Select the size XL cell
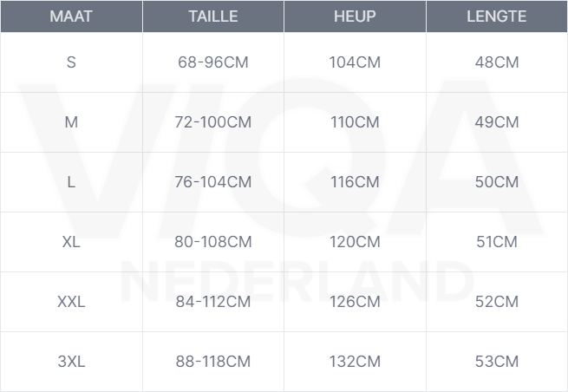The height and width of the screenshot is (392, 568). pos(71,242)
